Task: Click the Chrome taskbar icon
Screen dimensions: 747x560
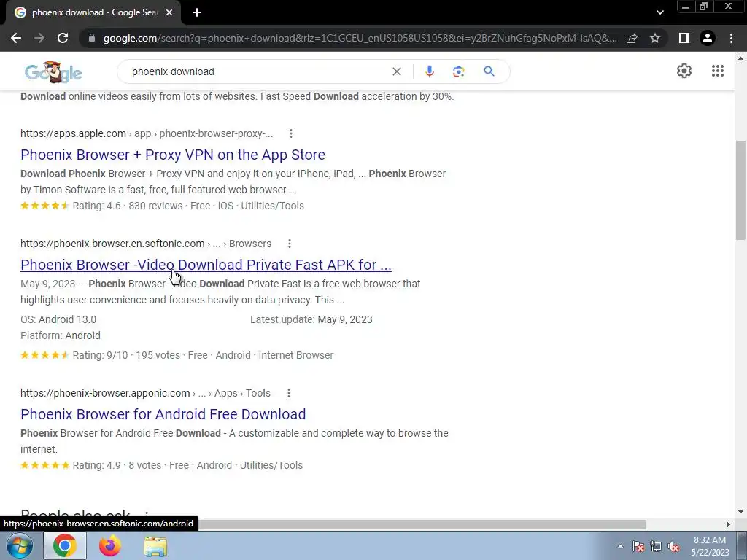Action: coord(65,545)
